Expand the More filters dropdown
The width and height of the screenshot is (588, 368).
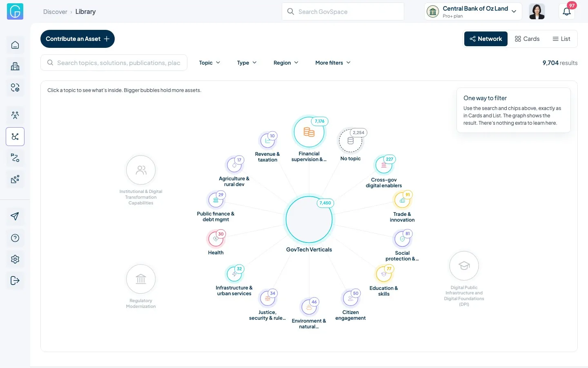click(333, 63)
